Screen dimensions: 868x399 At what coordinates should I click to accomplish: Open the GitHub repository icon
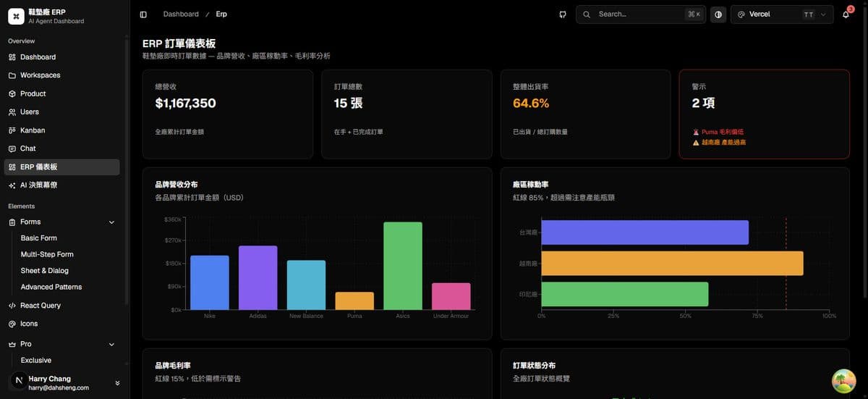click(x=563, y=14)
